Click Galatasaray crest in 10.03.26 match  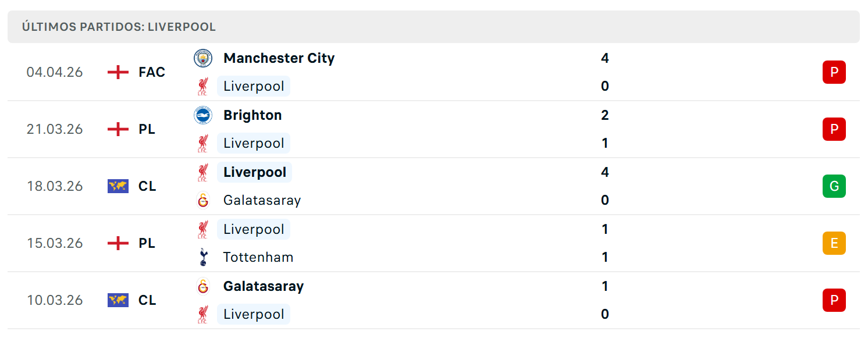(x=203, y=286)
